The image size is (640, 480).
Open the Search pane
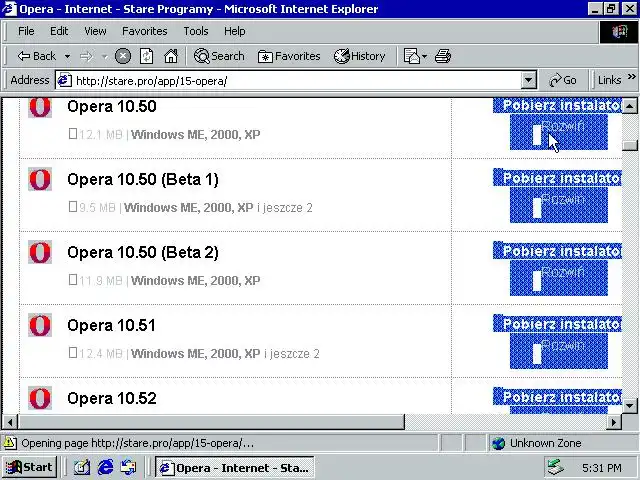coord(219,56)
